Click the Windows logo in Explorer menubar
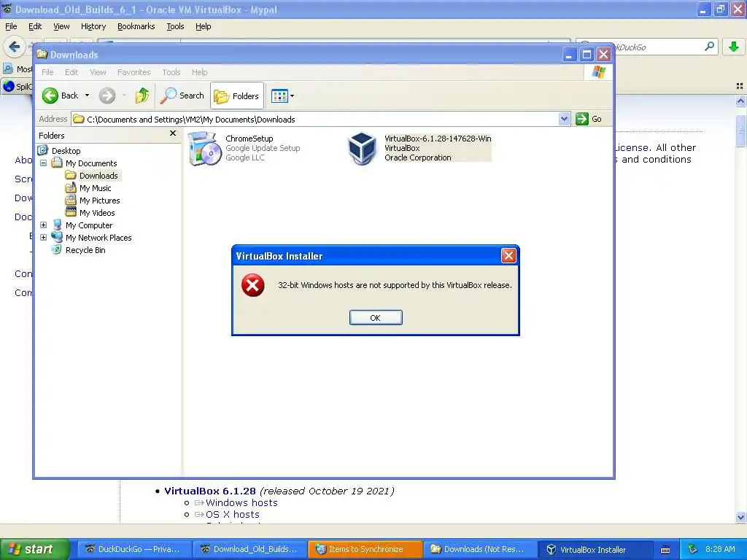Image resolution: width=747 pixels, height=560 pixels. point(598,72)
